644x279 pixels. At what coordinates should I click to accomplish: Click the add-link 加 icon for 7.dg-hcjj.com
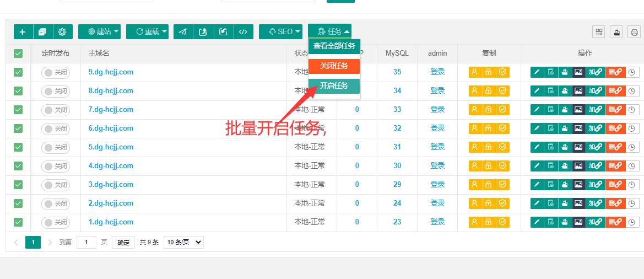596,110
